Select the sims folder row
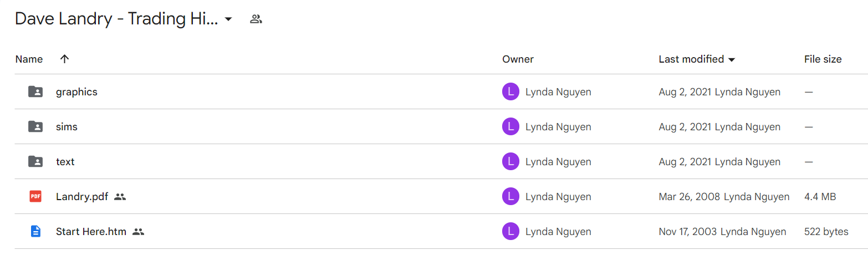Viewport: 868px width, 265px height. click(x=441, y=127)
